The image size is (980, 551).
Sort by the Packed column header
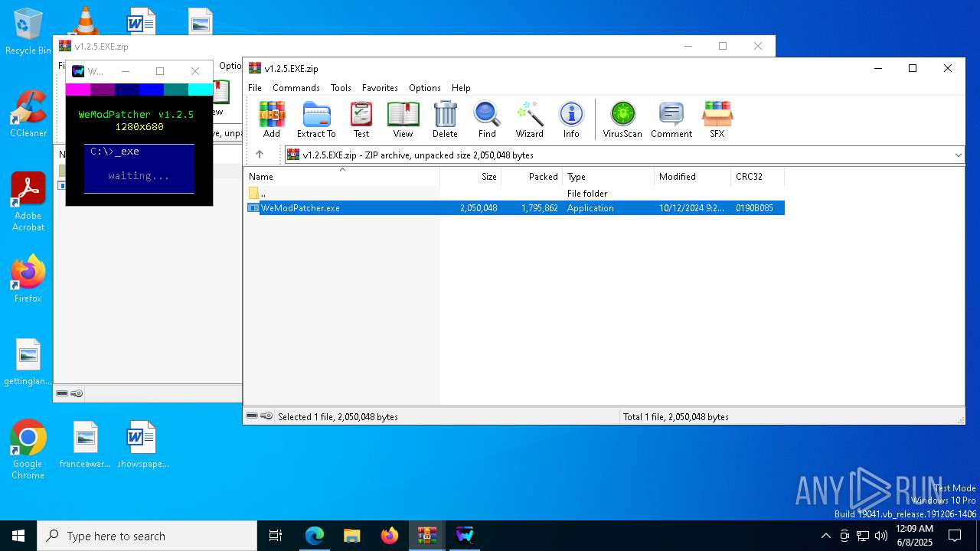[532, 177]
